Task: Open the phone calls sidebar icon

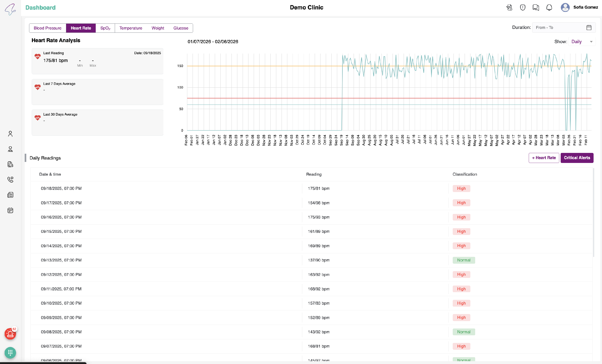Action: pos(10,180)
